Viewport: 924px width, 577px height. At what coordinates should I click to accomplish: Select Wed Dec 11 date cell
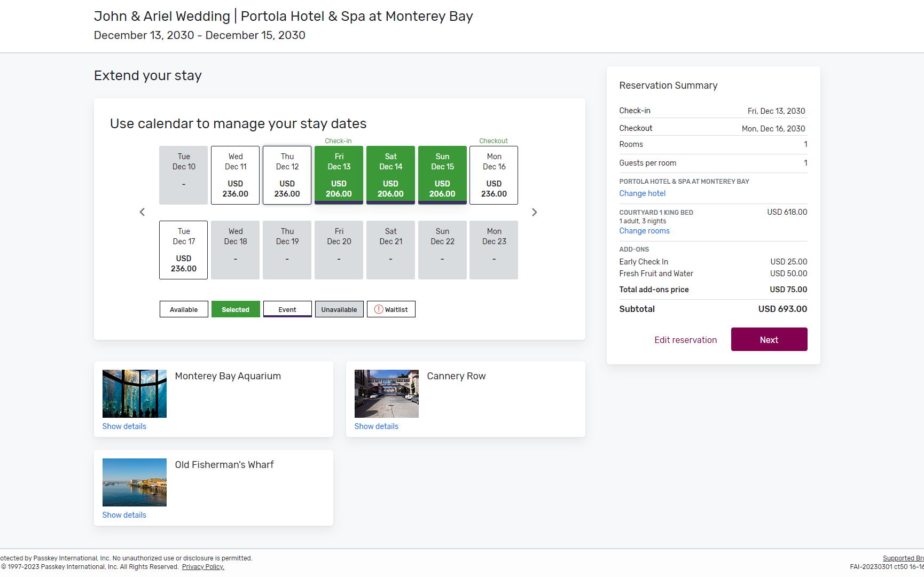click(236, 175)
